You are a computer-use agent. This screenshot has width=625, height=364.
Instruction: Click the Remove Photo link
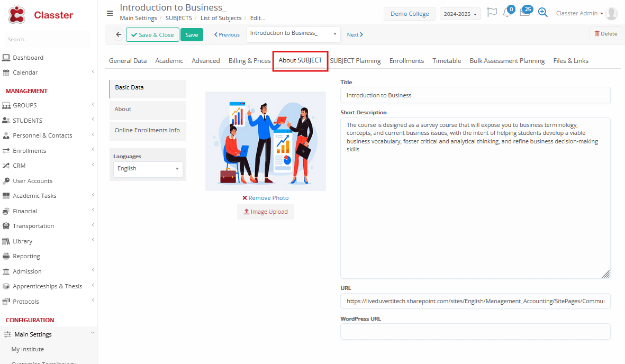coord(266,198)
